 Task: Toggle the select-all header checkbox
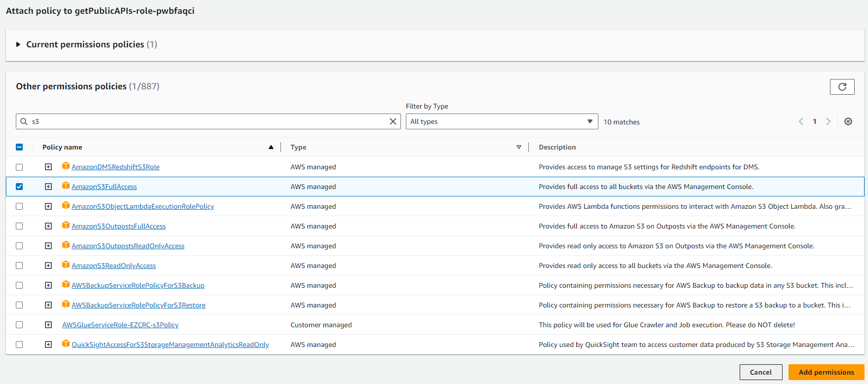[x=19, y=147]
